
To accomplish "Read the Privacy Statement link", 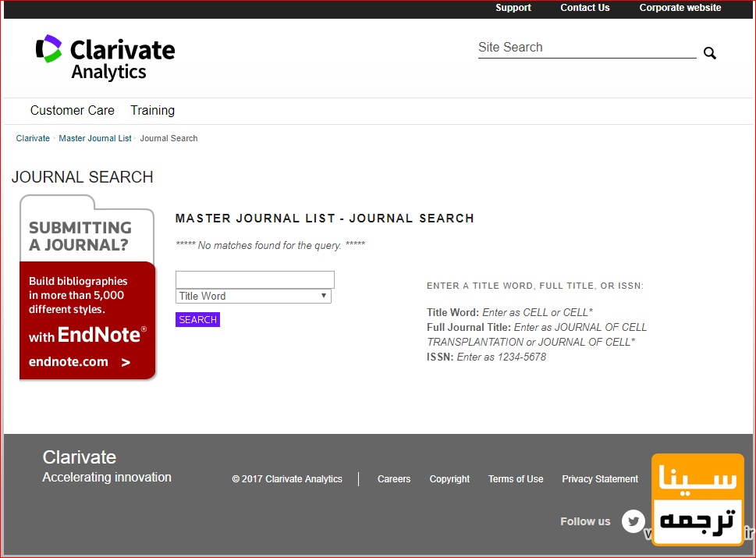I will tap(599, 479).
